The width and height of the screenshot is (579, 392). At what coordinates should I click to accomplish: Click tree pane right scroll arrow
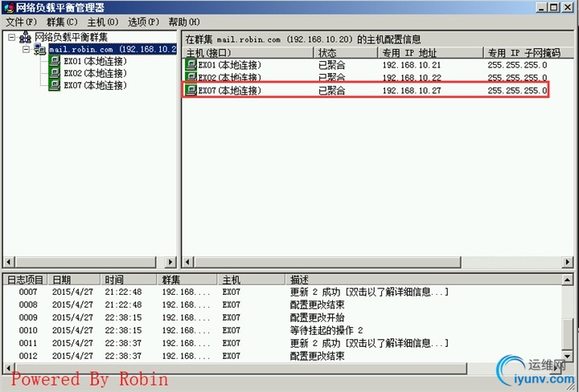click(170, 262)
